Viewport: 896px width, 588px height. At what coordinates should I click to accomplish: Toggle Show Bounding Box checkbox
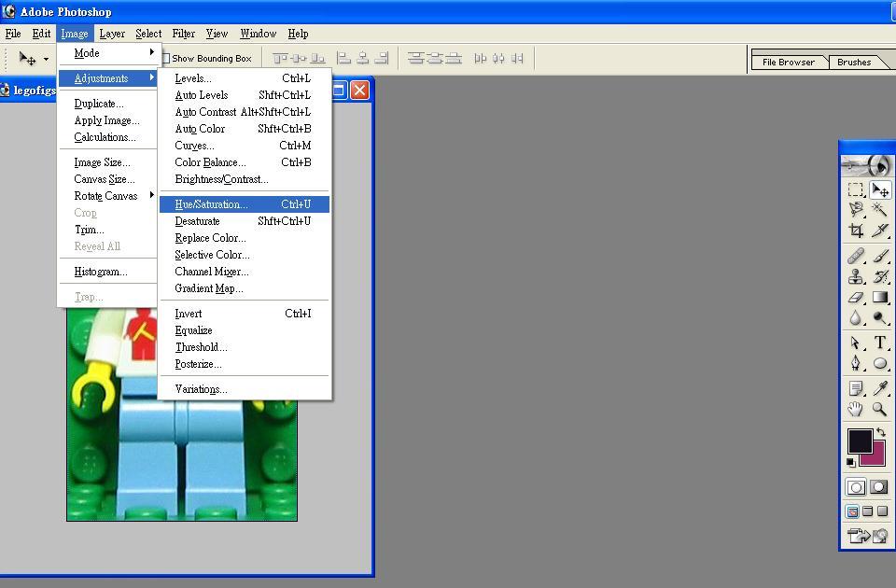[x=166, y=58]
